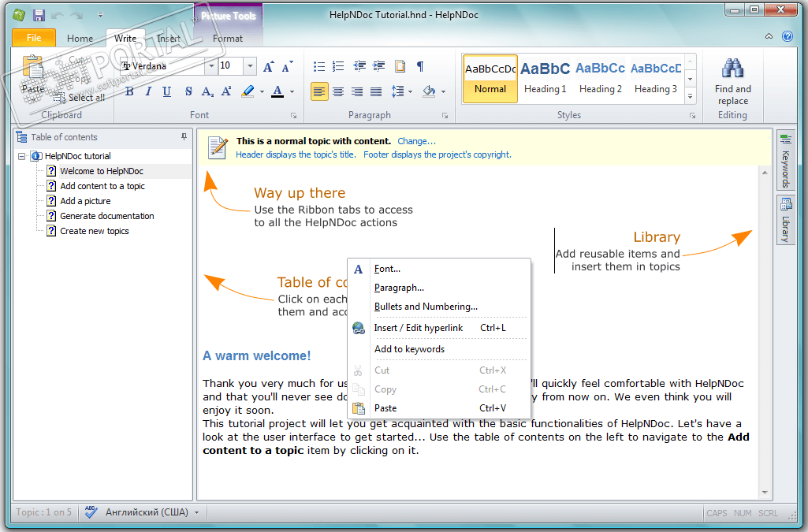
Task: Toggle Underline formatting
Action: (166, 91)
